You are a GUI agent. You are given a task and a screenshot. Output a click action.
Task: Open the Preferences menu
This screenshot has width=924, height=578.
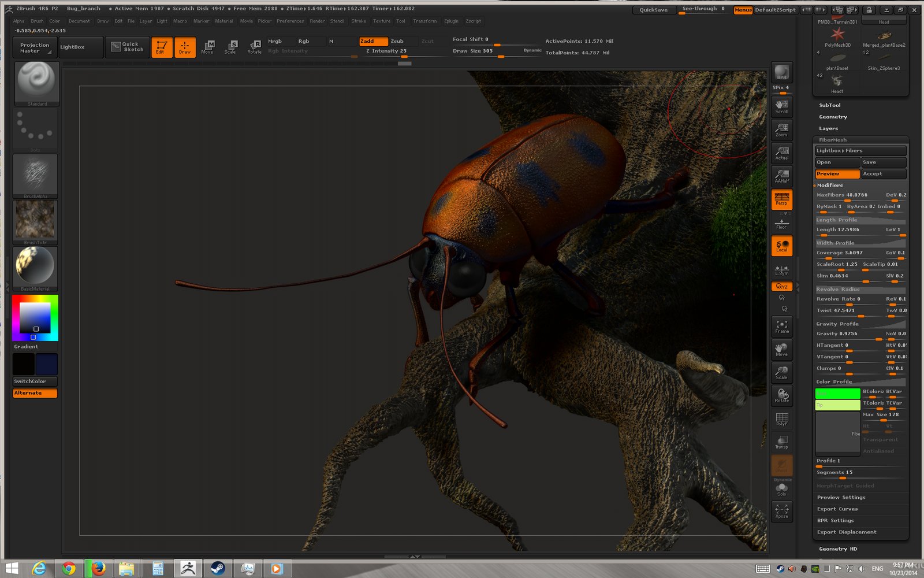290,21
